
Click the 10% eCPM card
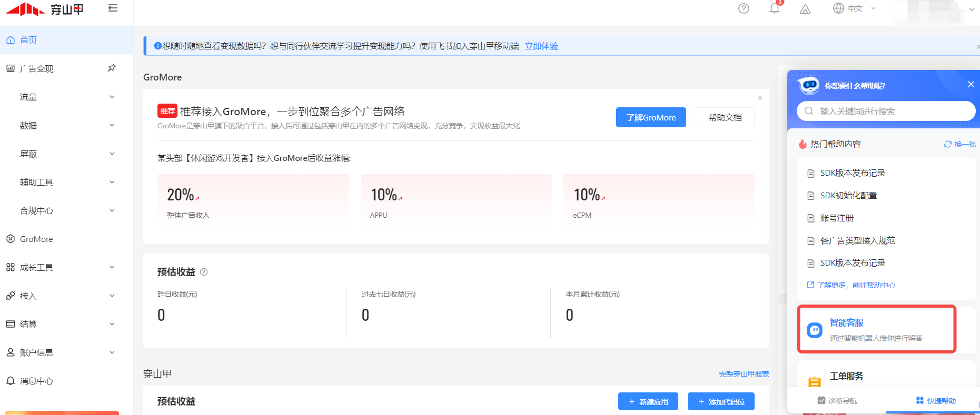[x=659, y=200]
